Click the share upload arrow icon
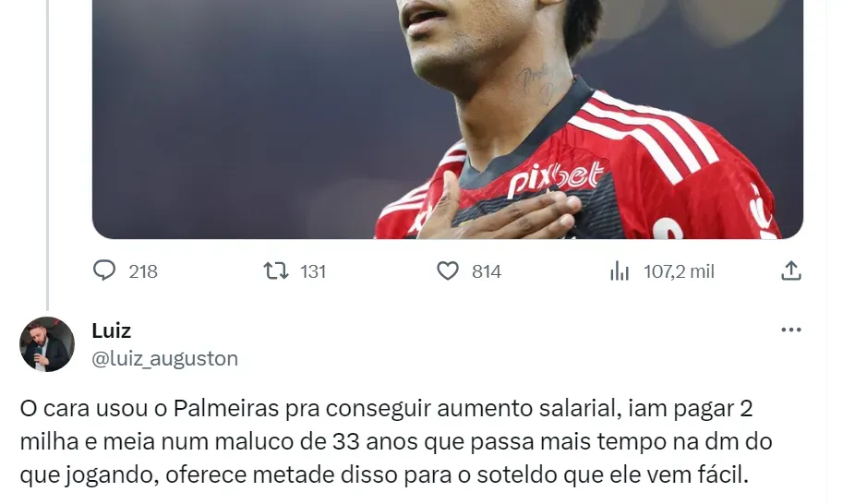 click(790, 270)
